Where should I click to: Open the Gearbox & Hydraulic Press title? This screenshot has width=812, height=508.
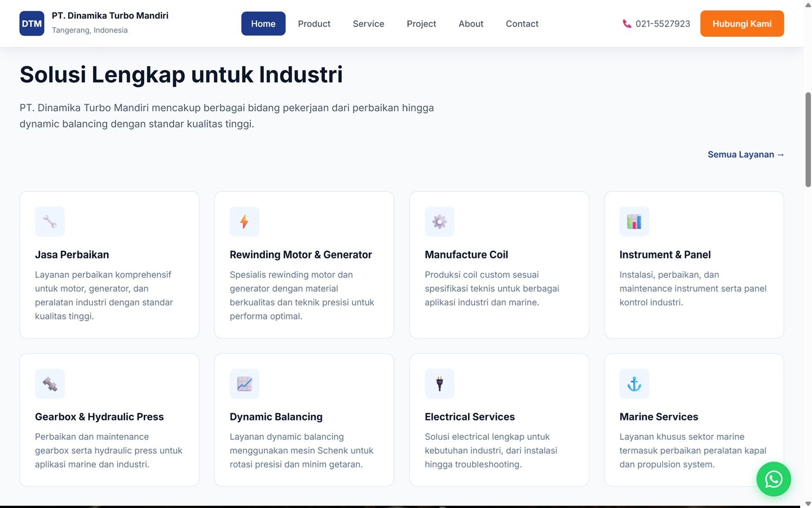pyautogui.click(x=99, y=417)
